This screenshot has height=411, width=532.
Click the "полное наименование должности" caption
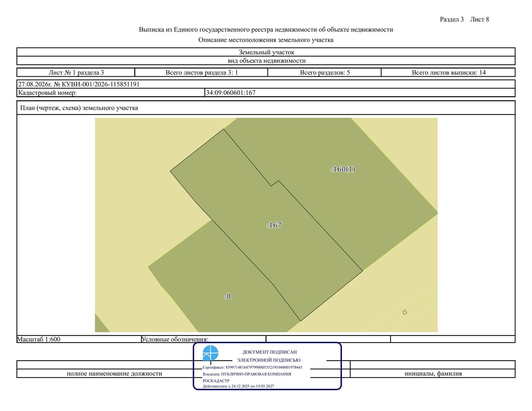pyautogui.click(x=114, y=373)
